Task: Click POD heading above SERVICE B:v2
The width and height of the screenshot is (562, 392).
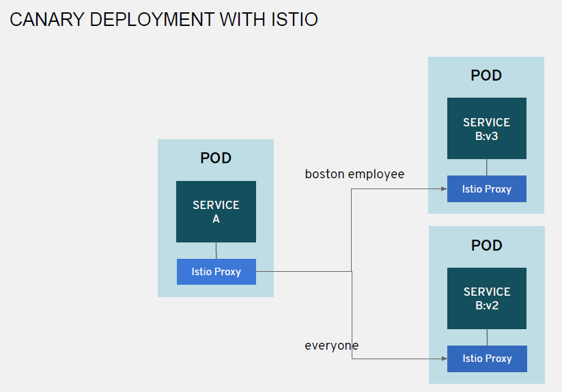Action: [487, 245]
